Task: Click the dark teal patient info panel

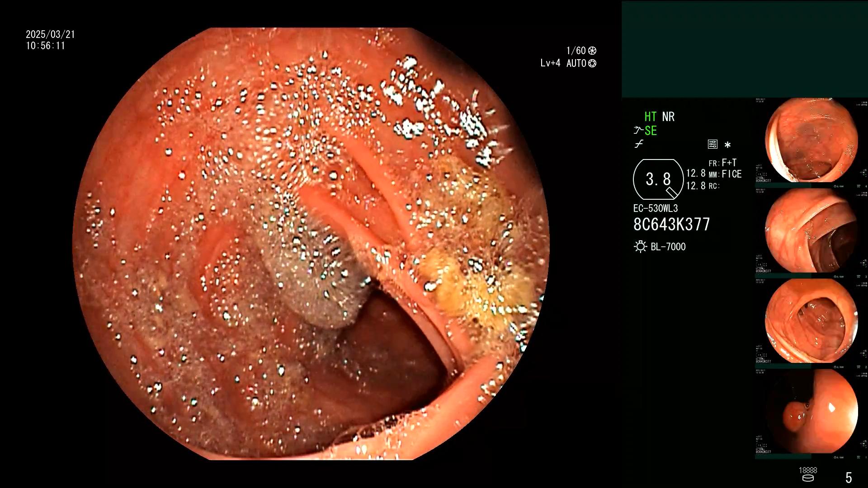Action: click(x=745, y=49)
